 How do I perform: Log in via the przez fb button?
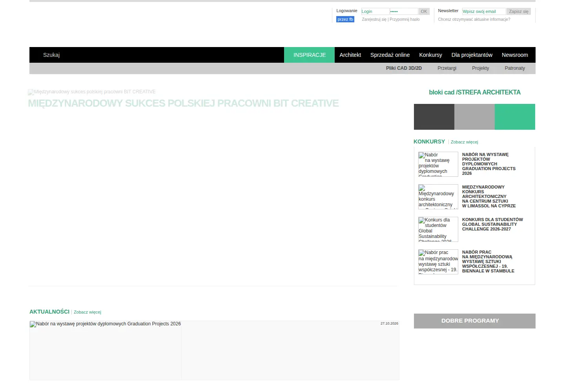pos(345,19)
